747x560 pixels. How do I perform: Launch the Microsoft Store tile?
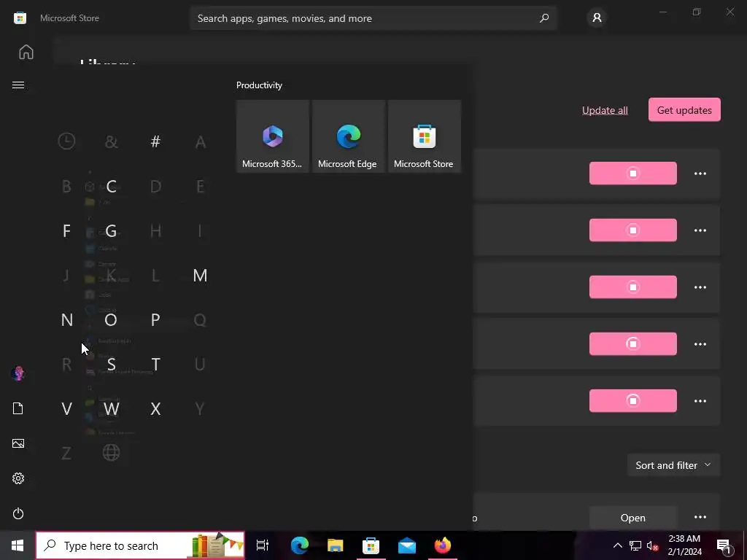pos(424,136)
